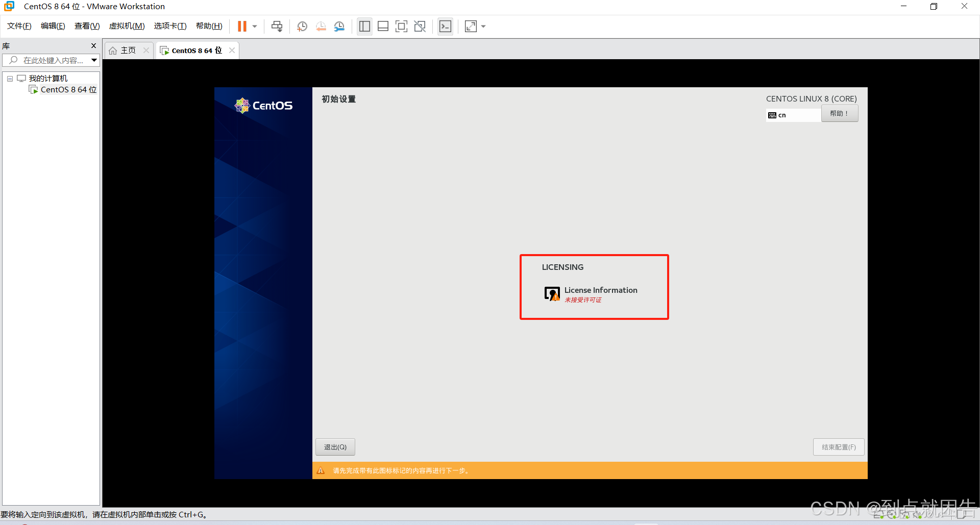
Task: Close the 主页 tab
Action: [x=146, y=50]
